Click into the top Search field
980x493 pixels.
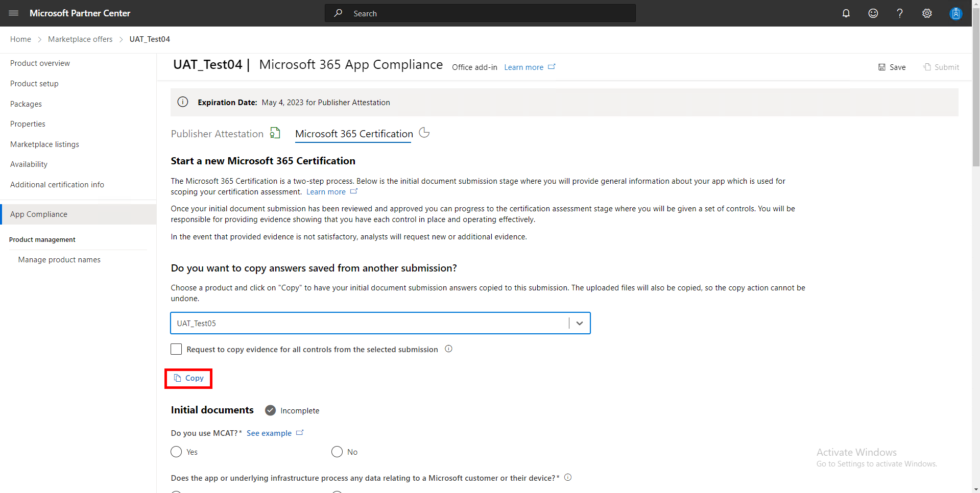[x=480, y=13]
